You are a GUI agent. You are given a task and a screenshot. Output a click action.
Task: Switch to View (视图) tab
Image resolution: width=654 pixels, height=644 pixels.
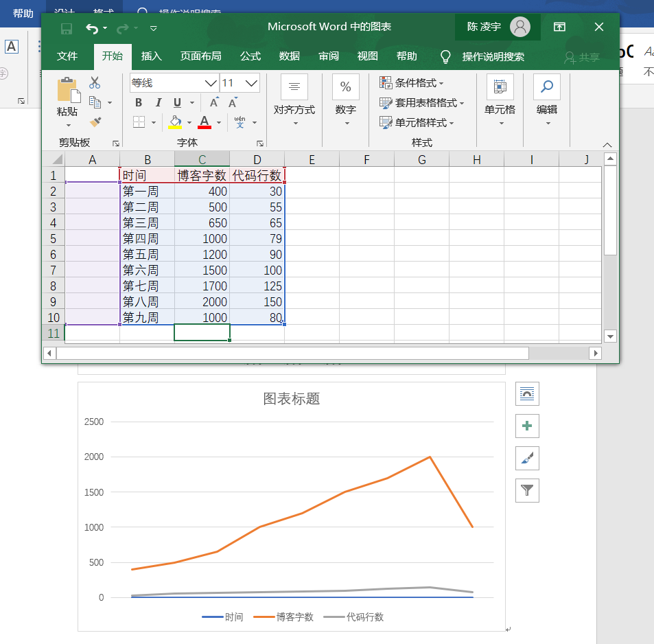click(x=367, y=56)
